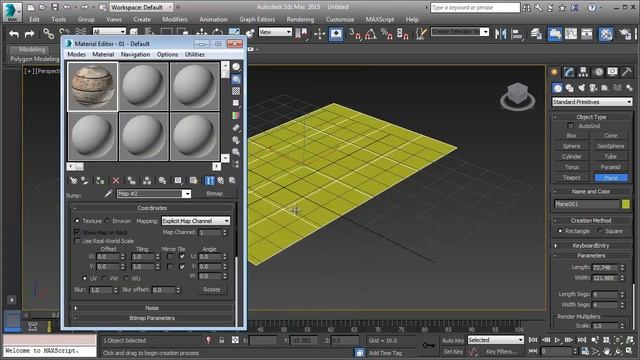Click the Render Production teapot icon
This screenshot has width=640, height=360.
pyautogui.click(x=624, y=34)
